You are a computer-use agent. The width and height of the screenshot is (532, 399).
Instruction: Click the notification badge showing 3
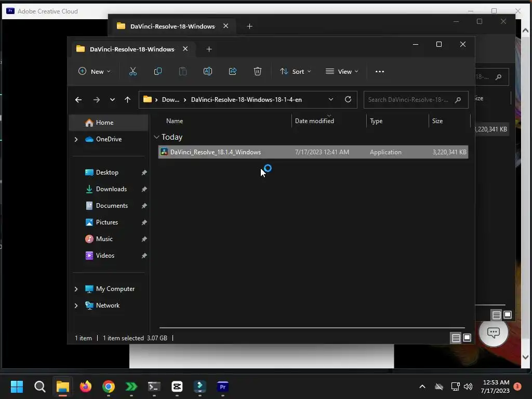pos(517,387)
